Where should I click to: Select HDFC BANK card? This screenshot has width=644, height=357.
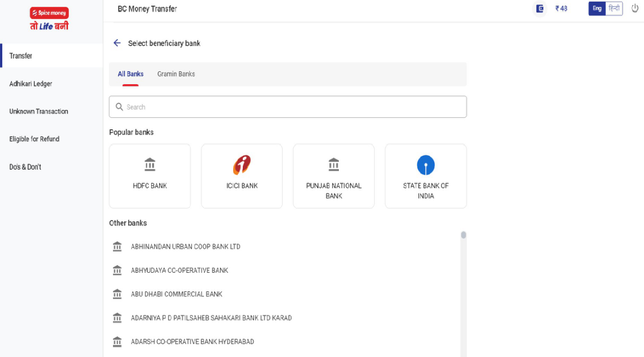(x=150, y=176)
